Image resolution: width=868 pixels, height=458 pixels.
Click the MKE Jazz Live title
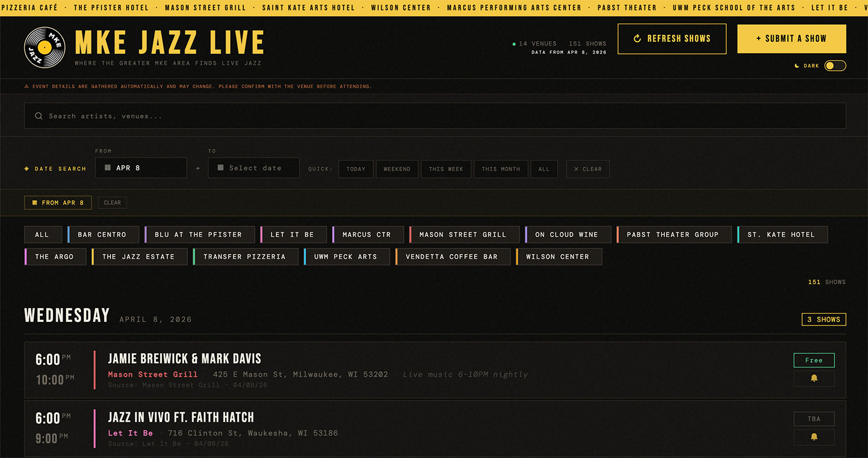(170, 42)
